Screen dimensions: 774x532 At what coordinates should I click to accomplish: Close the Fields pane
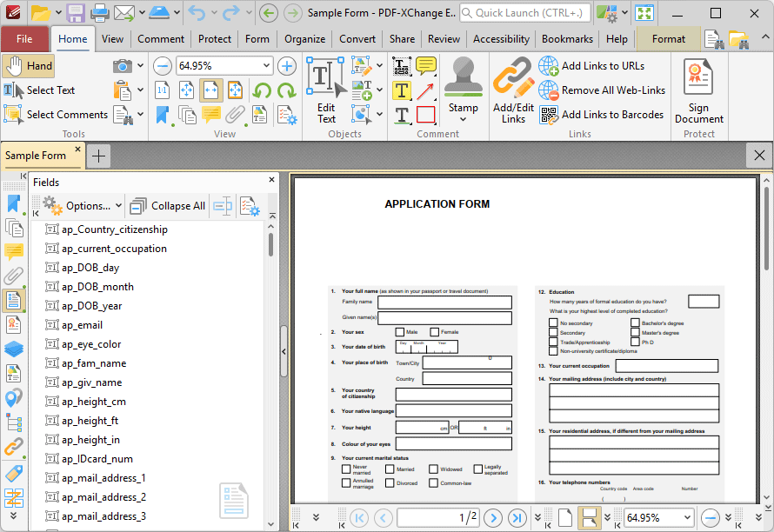click(271, 180)
